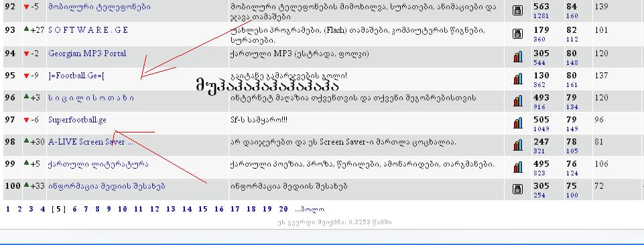Click the statistics chart icon in the rank 99 row
The height and width of the screenshot is (245, 644).
[518, 167]
